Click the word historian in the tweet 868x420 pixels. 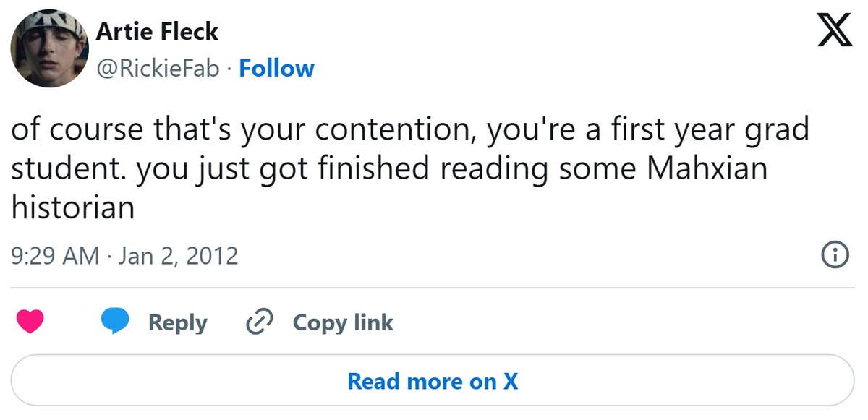[73, 208]
